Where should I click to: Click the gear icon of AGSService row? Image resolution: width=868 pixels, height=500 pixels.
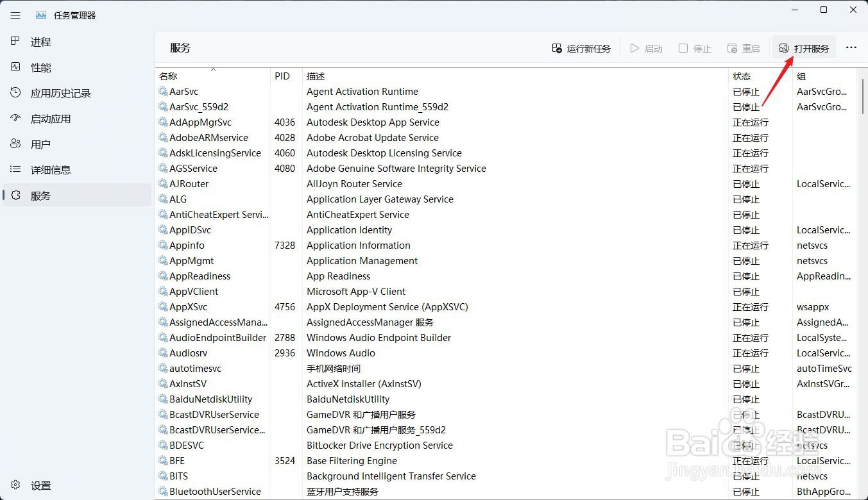[163, 169]
